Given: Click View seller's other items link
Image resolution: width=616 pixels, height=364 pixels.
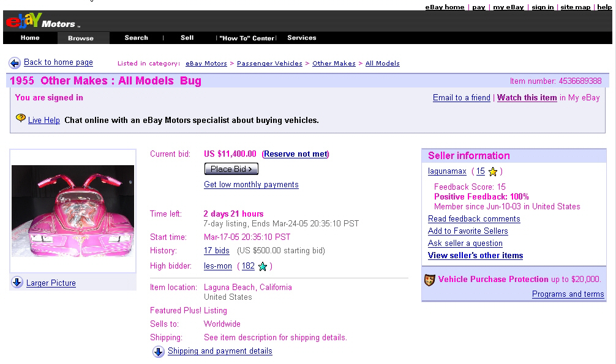Looking at the screenshot, I should (x=475, y=256).
